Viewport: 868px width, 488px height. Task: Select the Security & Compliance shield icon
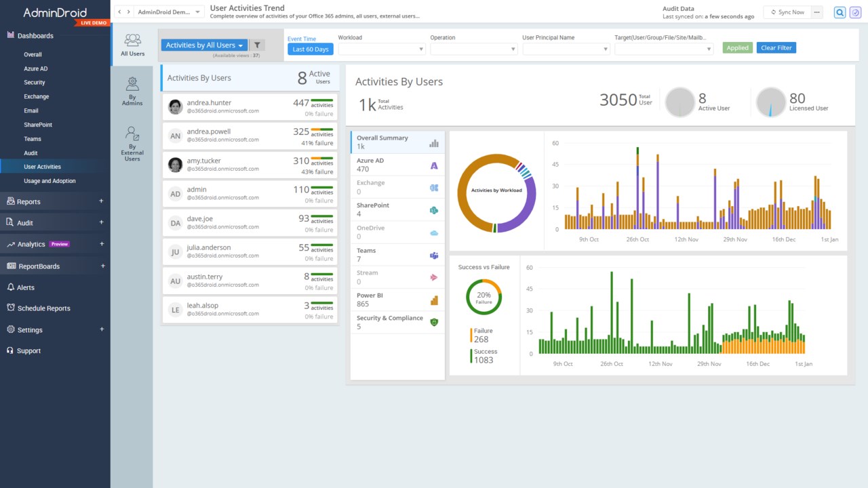(434, 322)
